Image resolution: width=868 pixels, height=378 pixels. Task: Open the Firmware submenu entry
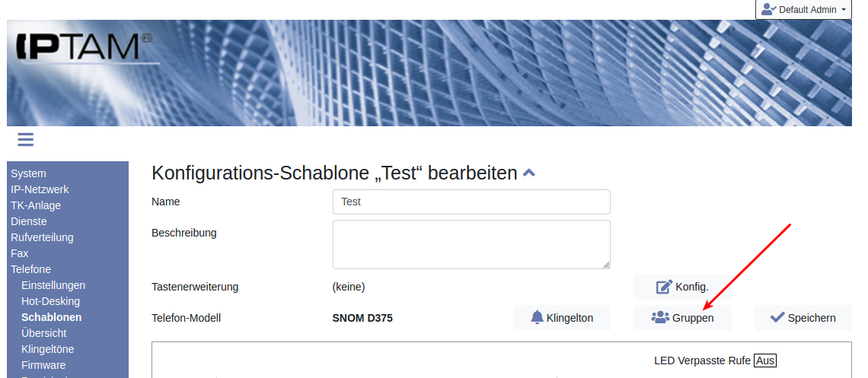(x=43, y=365)
